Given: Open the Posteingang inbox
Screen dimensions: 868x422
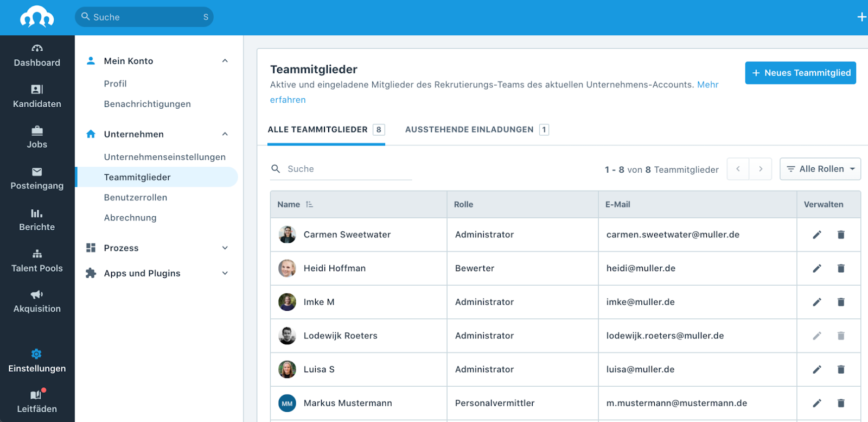Looking at the screenshot, I should [37, 179].
